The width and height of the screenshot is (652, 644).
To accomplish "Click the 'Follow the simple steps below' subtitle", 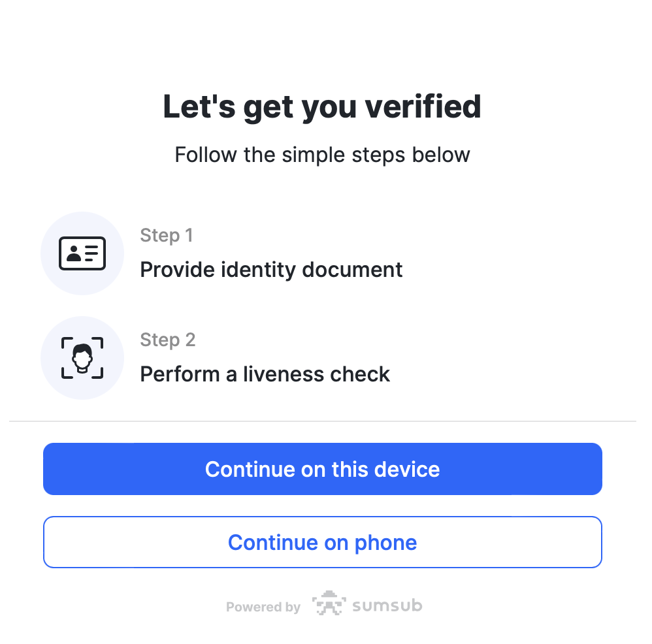I will [322, 155].
